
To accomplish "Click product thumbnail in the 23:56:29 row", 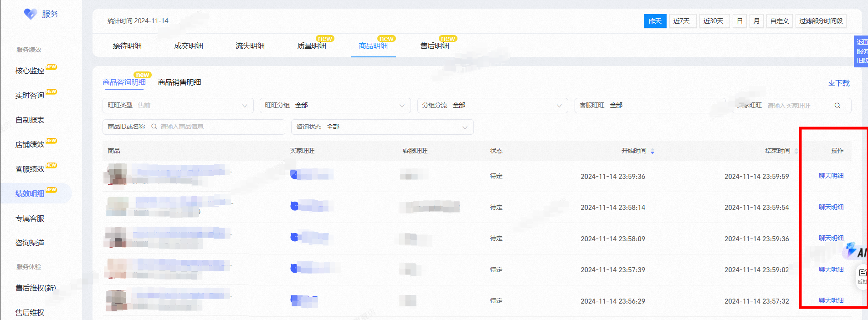I will coord(116,300).
